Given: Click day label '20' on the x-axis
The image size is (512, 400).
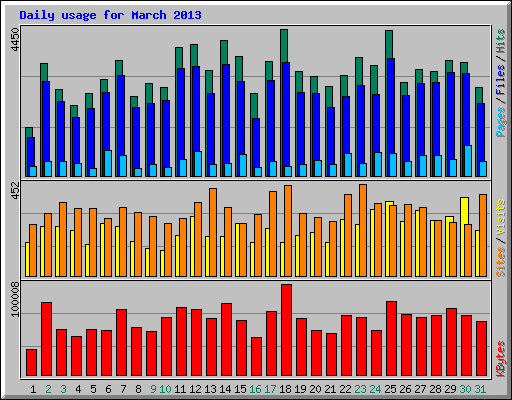Looking at the screenshot, I should point(315,389).
